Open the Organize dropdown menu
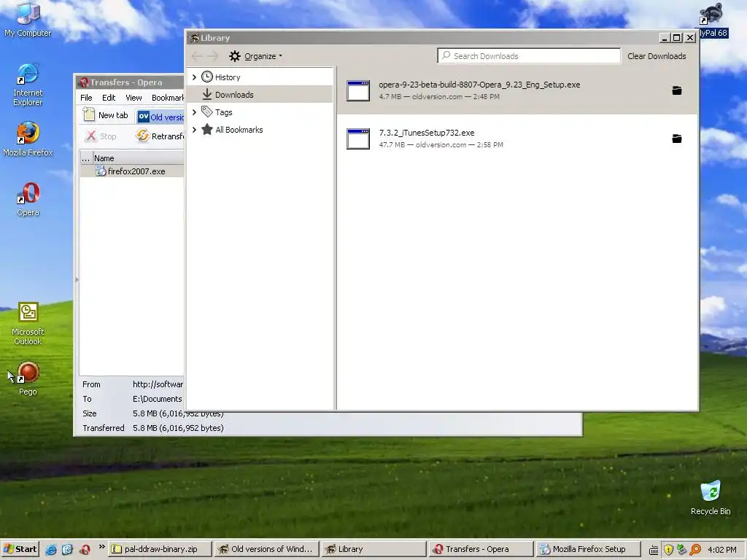The height and width of the screenshot is (560, 747). tap(256, 56)
